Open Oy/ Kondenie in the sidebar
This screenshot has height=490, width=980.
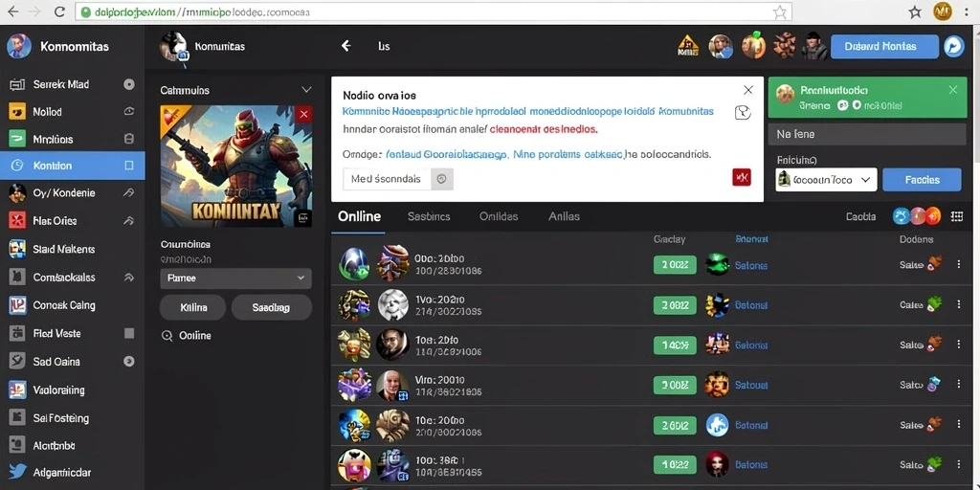(64, 193)
